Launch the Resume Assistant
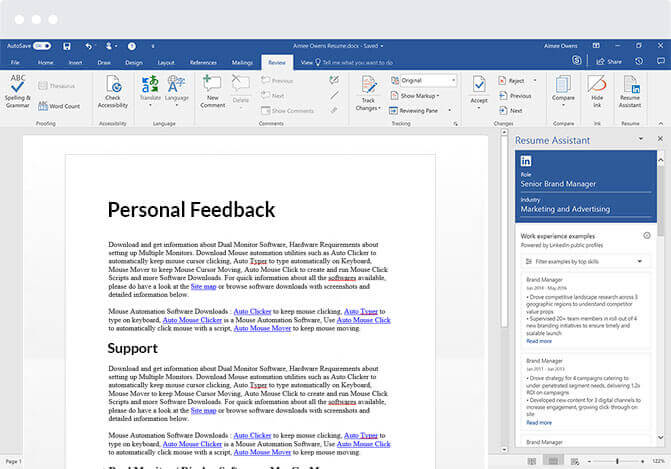Image resolution: width=671 pixels, height=469 pixels. [630, 91]
